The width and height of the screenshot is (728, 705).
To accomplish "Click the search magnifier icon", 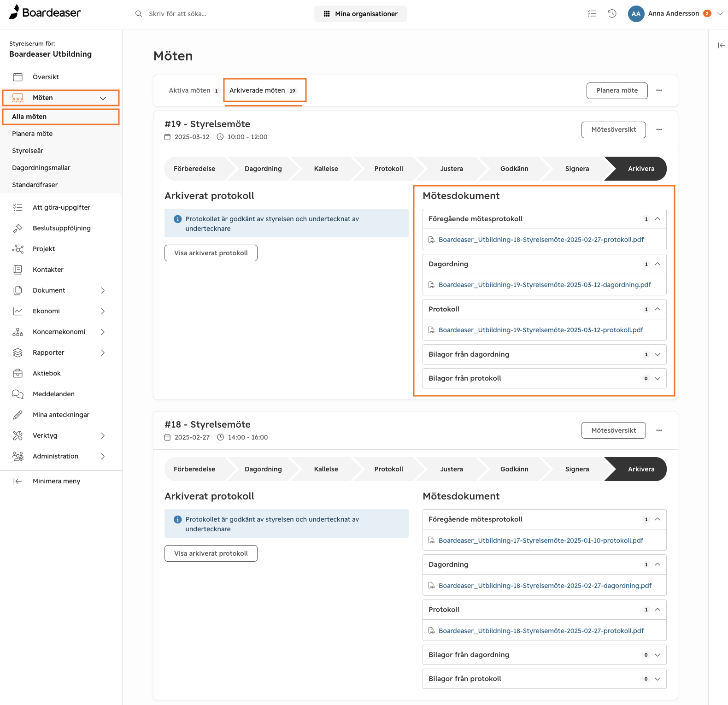I will (138, 14).
